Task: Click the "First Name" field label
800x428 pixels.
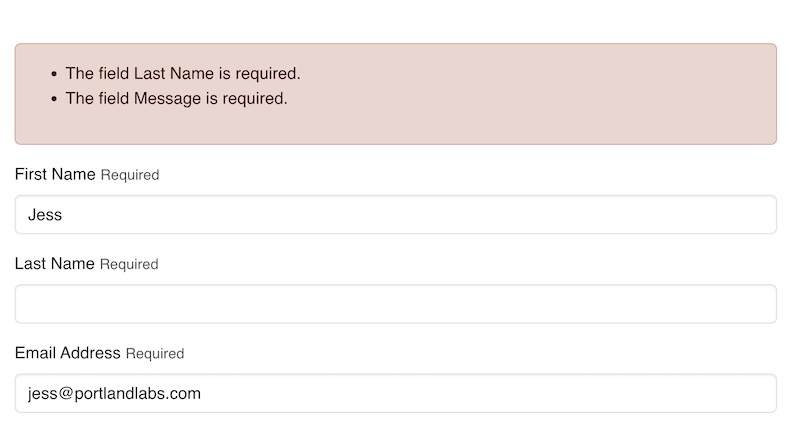Action: (55, 174)
